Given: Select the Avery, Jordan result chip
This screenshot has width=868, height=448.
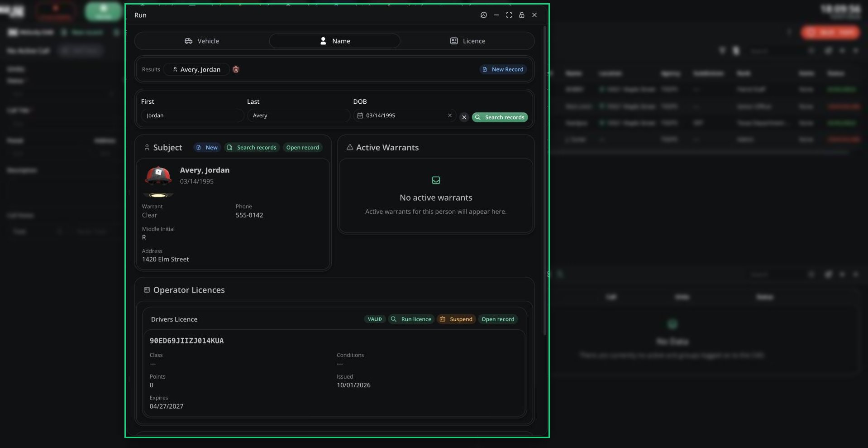Looking at the screenshot, I should coord(196,69).
